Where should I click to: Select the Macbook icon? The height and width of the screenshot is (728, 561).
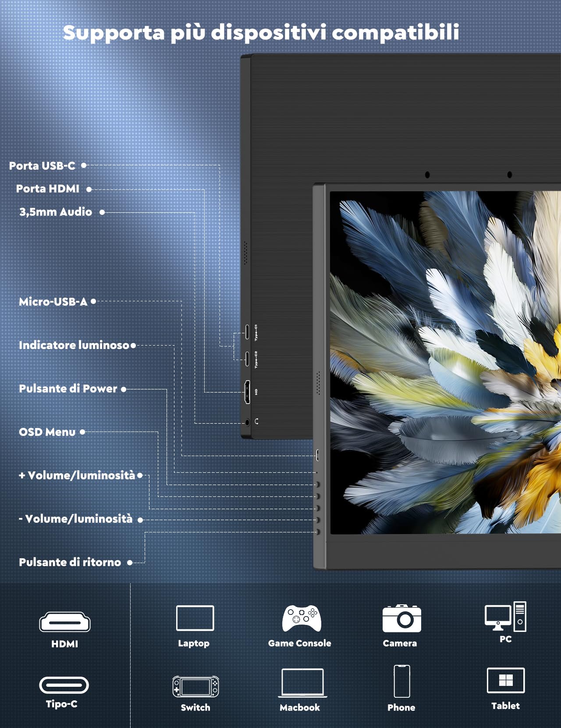tap(302, 683)
